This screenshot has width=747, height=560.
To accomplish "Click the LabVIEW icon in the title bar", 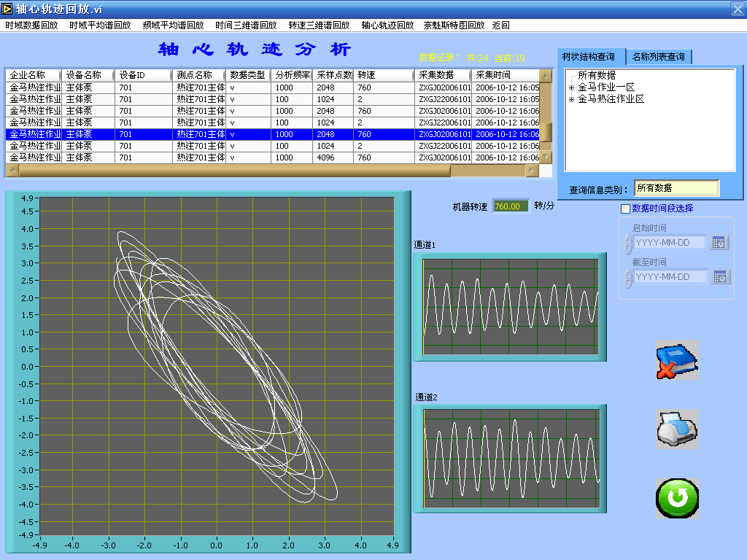I will coord(8,8).
